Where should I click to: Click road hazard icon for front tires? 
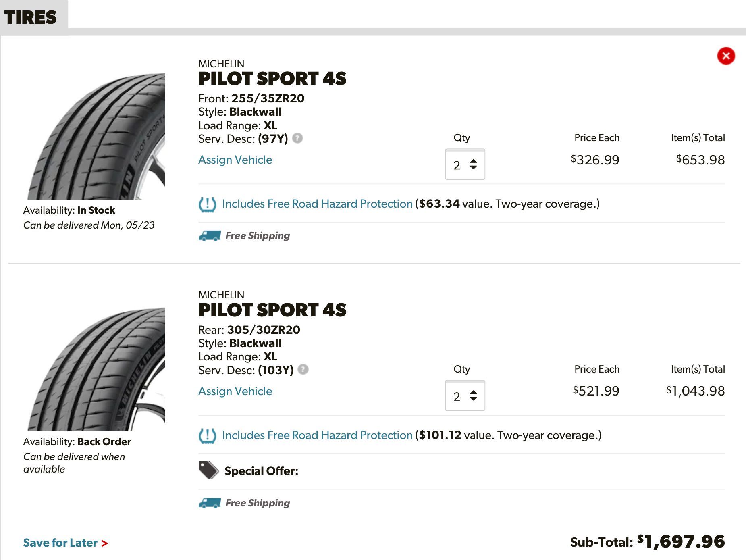click(207, 204)
